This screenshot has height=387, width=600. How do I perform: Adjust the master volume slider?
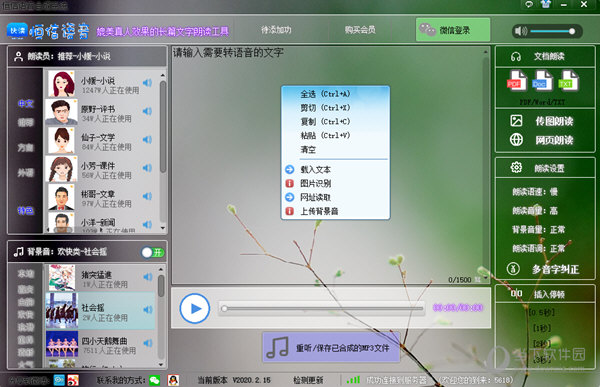point(553,31)
